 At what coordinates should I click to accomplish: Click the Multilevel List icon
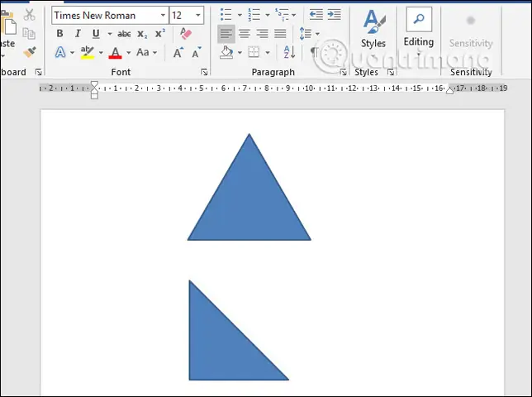(282, 15)
